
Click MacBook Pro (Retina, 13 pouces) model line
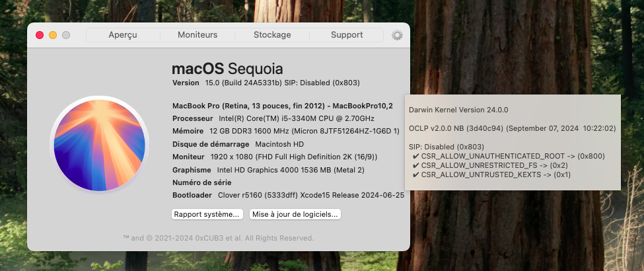point(283,106)
